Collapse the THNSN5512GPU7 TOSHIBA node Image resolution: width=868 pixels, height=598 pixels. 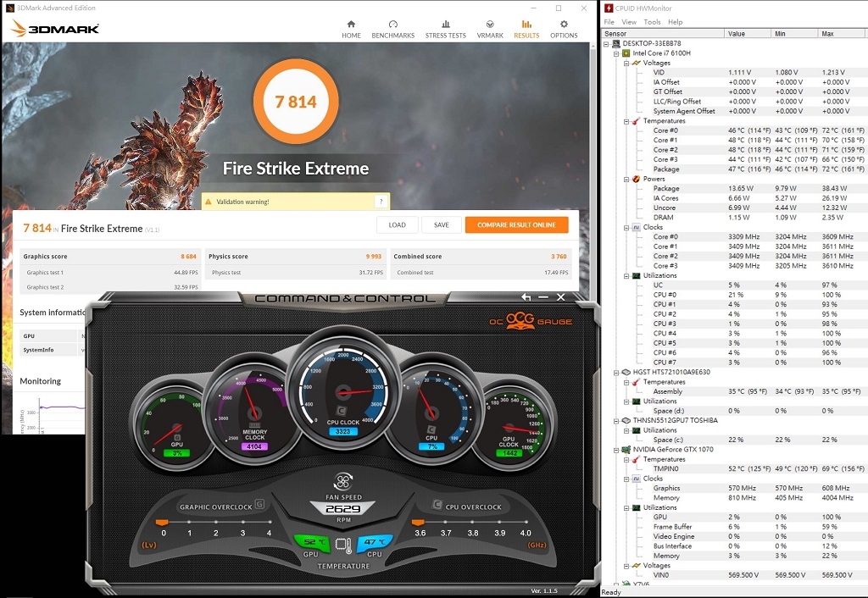(616, 420)
